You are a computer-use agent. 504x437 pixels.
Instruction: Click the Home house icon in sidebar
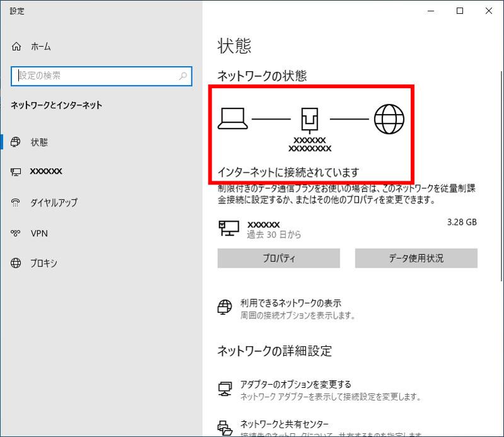point(16,47)
